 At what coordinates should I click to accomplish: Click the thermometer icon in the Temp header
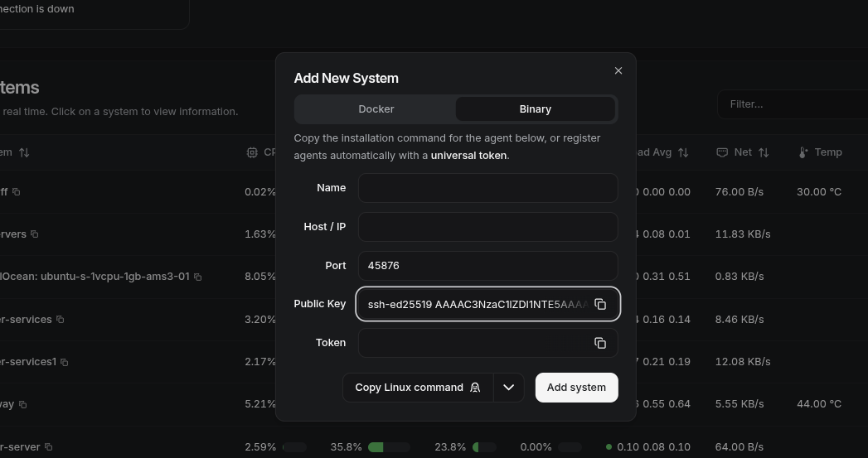point(803,152)
